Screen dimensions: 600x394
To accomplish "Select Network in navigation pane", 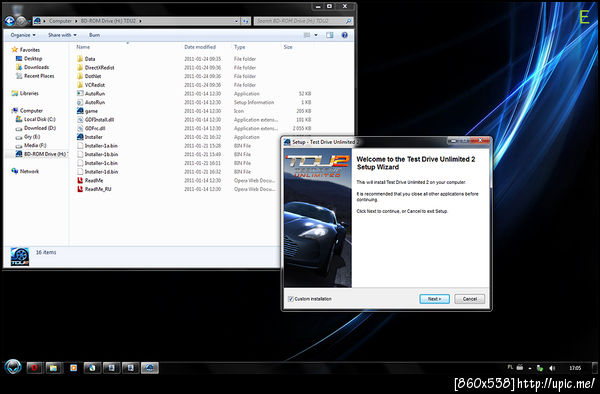I will [x=29, y=171].
